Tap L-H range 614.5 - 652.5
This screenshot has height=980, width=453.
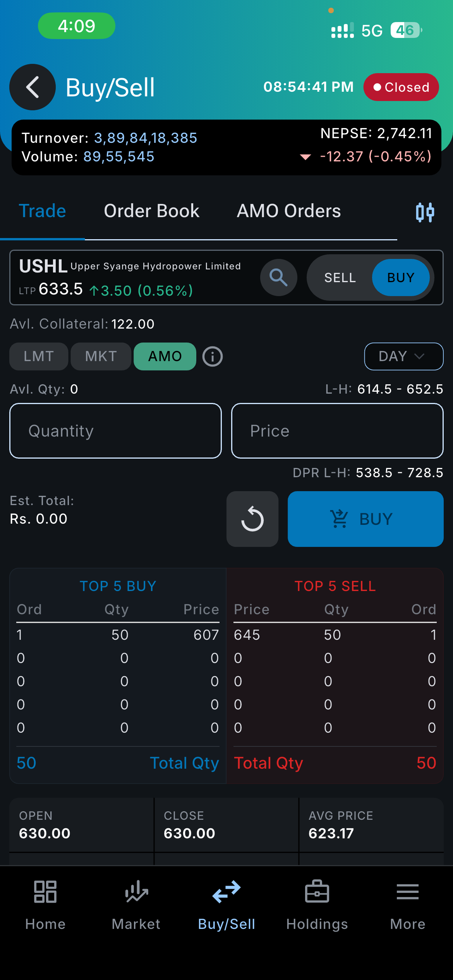click(400, 389)
